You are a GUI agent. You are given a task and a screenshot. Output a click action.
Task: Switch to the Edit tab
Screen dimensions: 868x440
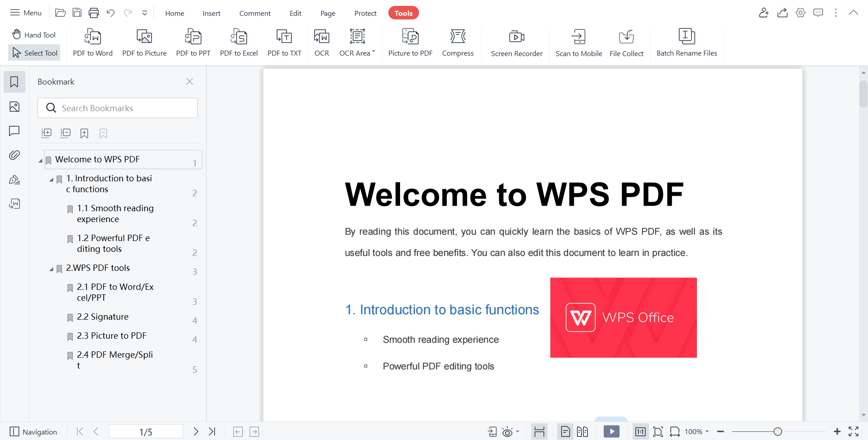coord(296,13)
